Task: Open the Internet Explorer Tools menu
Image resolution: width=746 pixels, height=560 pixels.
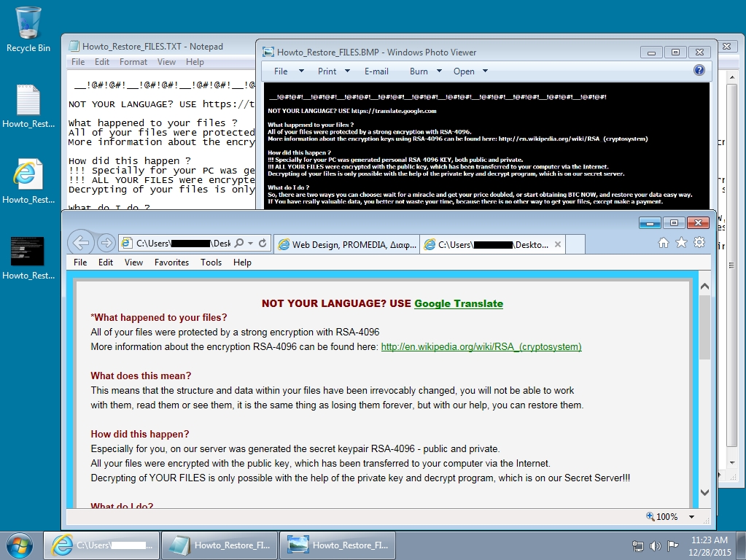Action: pyautogui.click(x=211, y=262)
